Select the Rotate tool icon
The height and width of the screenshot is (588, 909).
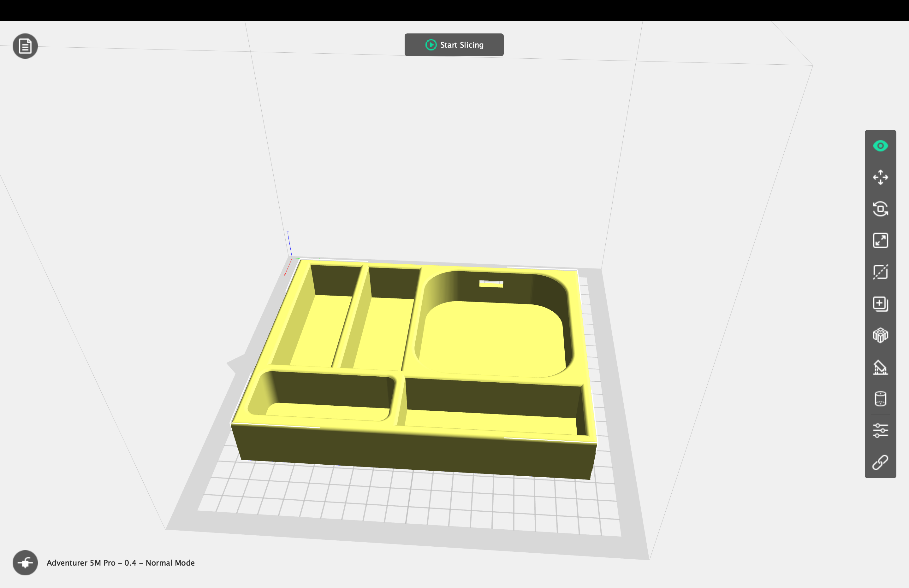tap(880, 209)
